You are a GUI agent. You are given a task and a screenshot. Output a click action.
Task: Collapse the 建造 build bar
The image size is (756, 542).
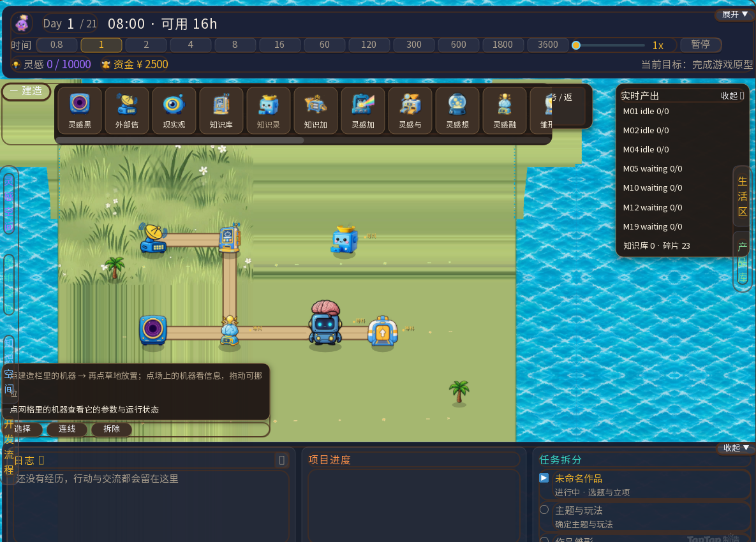tap(27, 91)
